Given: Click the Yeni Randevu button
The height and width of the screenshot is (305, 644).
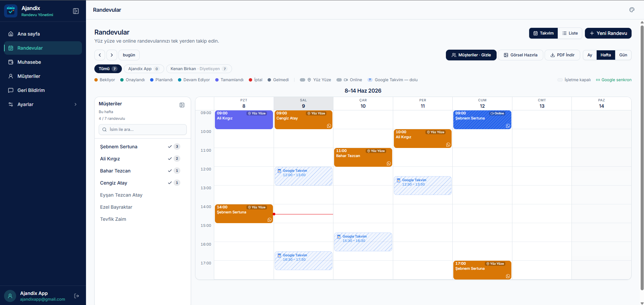Looking at the screenshot, I should 608,33.
